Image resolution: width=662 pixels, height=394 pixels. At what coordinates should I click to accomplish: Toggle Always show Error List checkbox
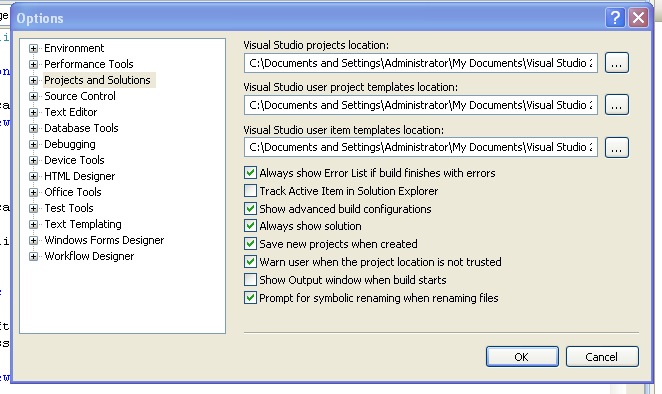click(250, 173)
